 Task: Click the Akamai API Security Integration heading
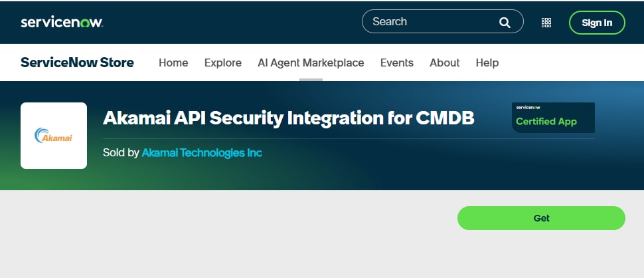[x=288, y=118]
